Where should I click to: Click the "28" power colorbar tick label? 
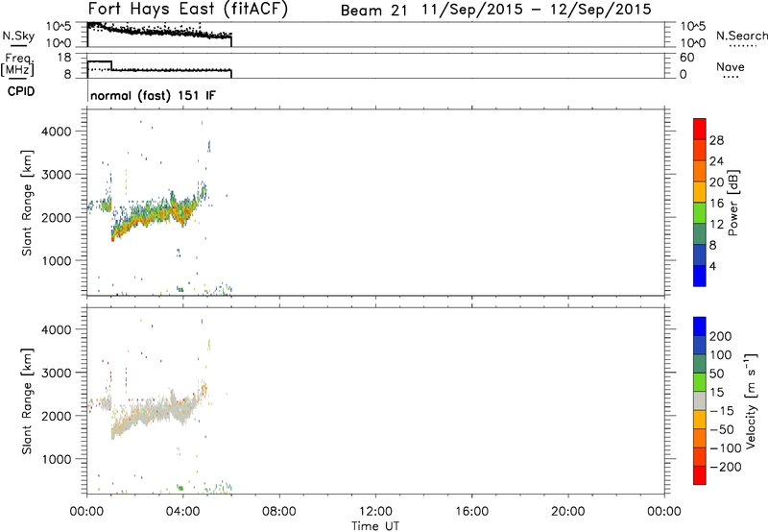(x=716, y=140)
